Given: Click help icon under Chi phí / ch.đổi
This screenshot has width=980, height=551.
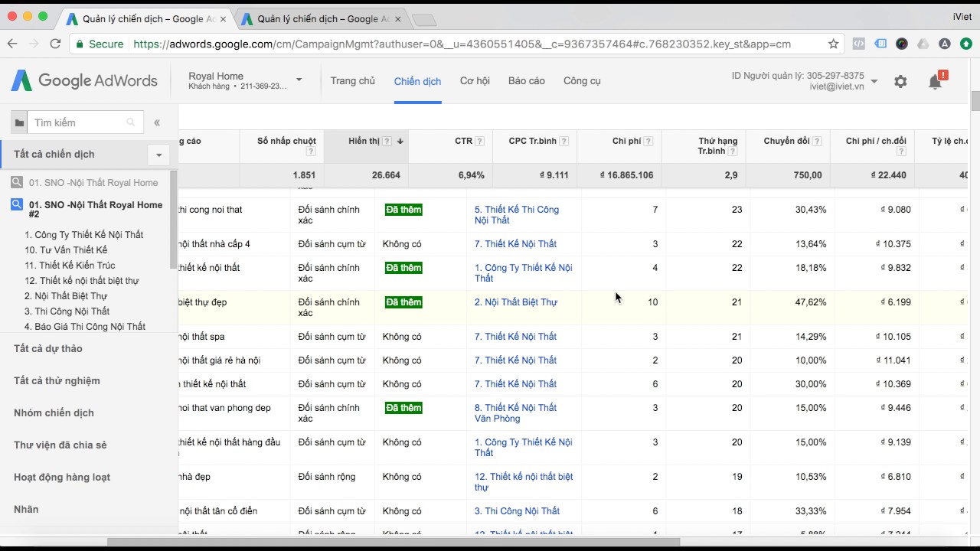Looking at the screenshot, I should 901,152.
